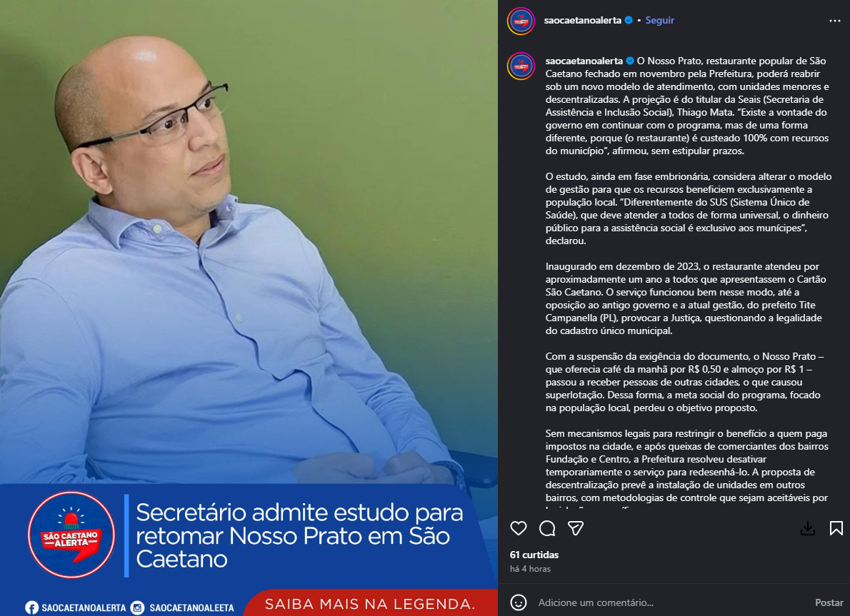
Task: Open saocaetanoalerta username in the header
Action: pyautogui.click(x=582, y=20)
